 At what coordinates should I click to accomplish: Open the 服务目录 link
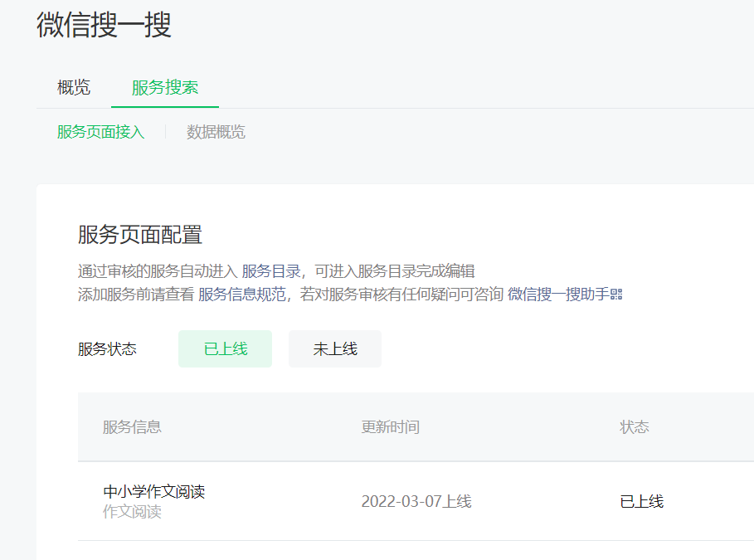point(271,271)
